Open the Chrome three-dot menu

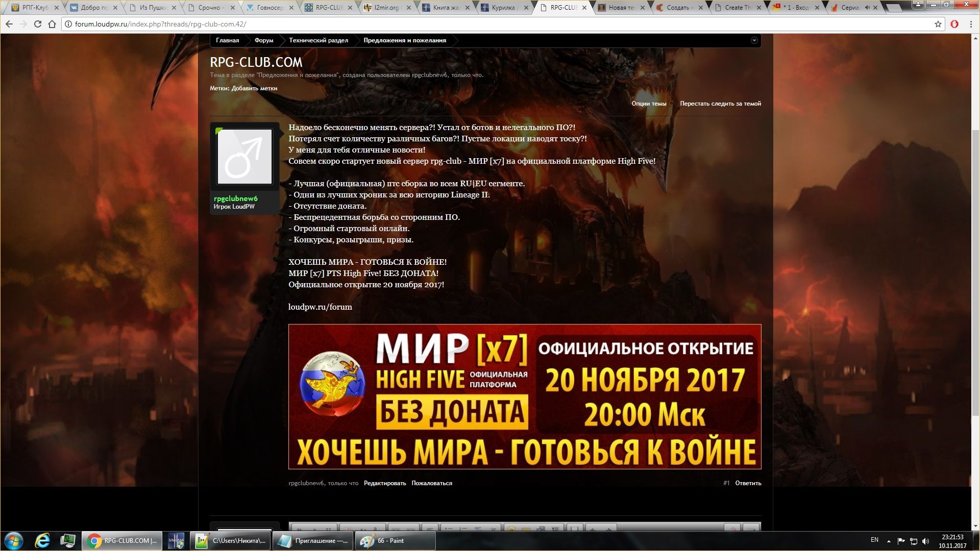click(971, 24)
